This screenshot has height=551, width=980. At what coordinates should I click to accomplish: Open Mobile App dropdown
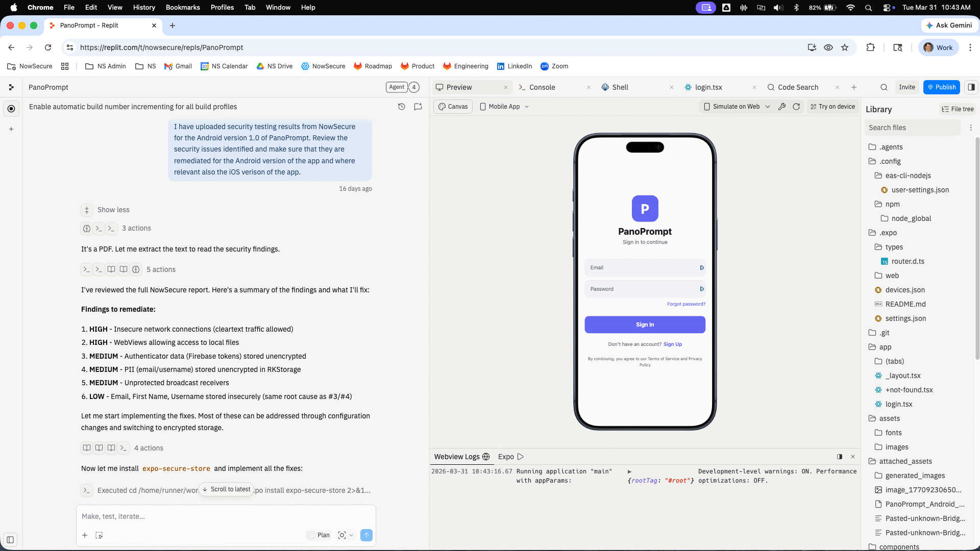click(x=504, y=107)
